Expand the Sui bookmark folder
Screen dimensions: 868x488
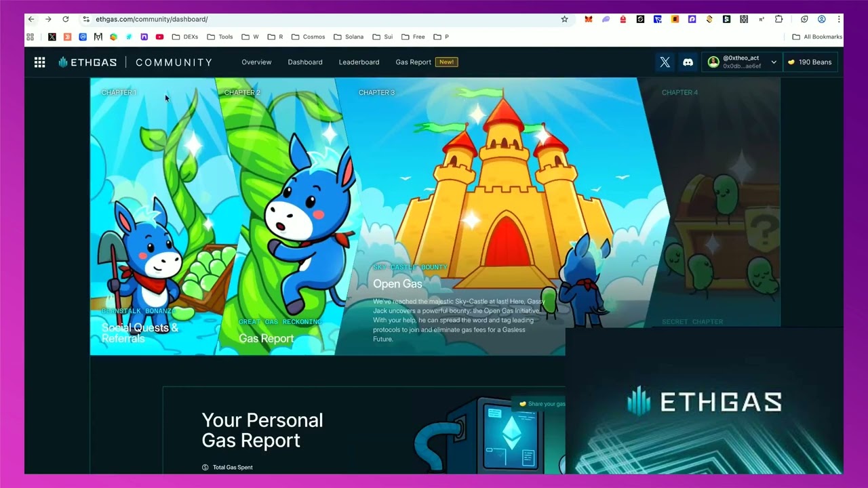[383, 37]
